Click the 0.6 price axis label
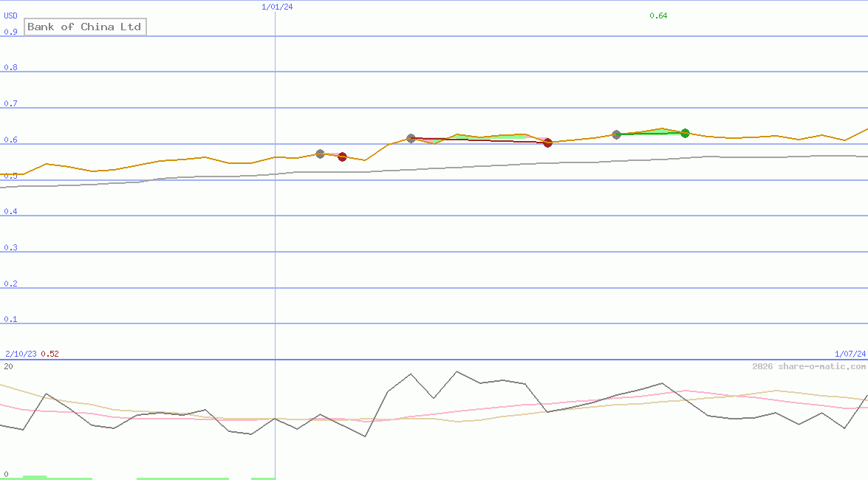868x480 pixels. pyautogui.click(x=10, y=140)
